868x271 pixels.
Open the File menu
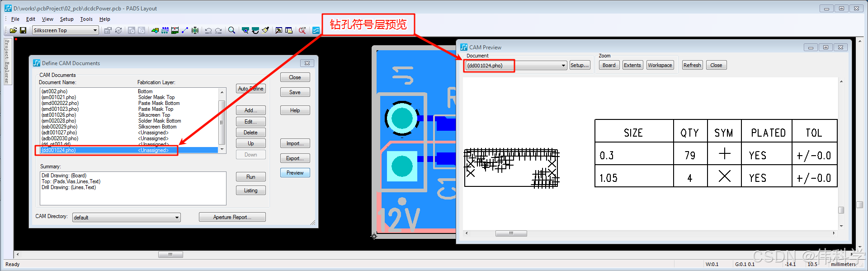click(15, 19)
